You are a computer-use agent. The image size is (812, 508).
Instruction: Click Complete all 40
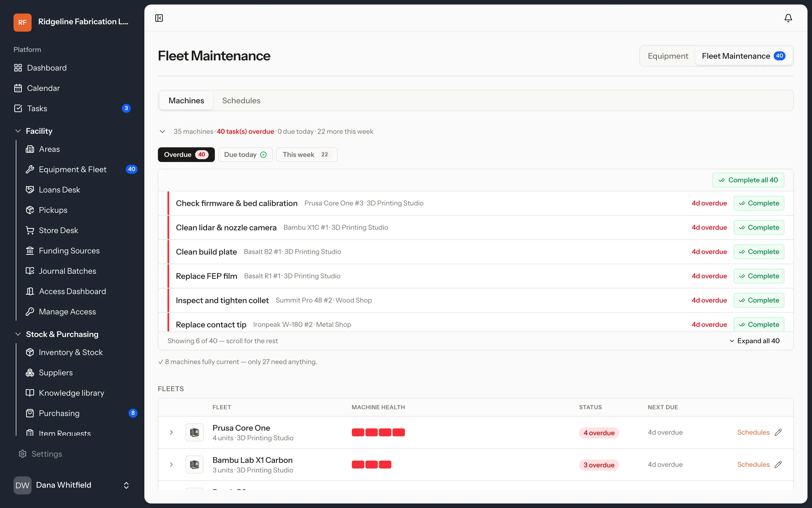(748, 180)
